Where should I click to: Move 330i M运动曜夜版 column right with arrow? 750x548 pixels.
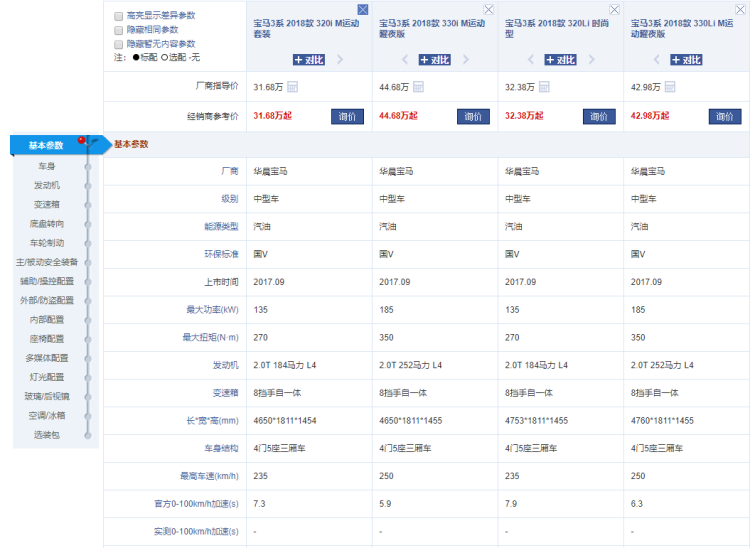[x=466, y=60]
